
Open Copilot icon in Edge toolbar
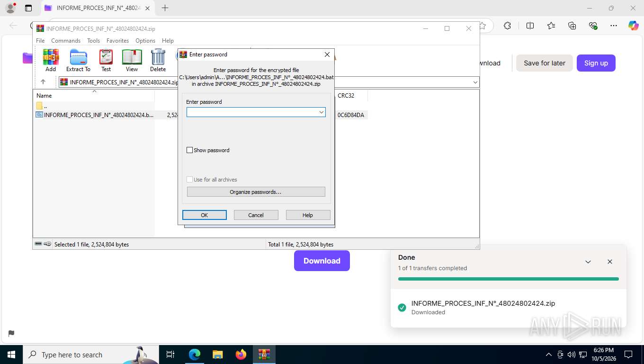tap(633, 26)
